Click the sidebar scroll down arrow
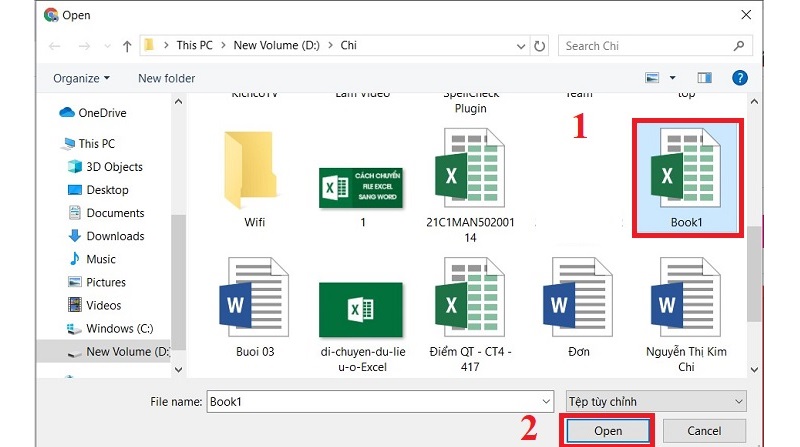Image resolution: width=800 pixels, height=447 pixels. 178,369
